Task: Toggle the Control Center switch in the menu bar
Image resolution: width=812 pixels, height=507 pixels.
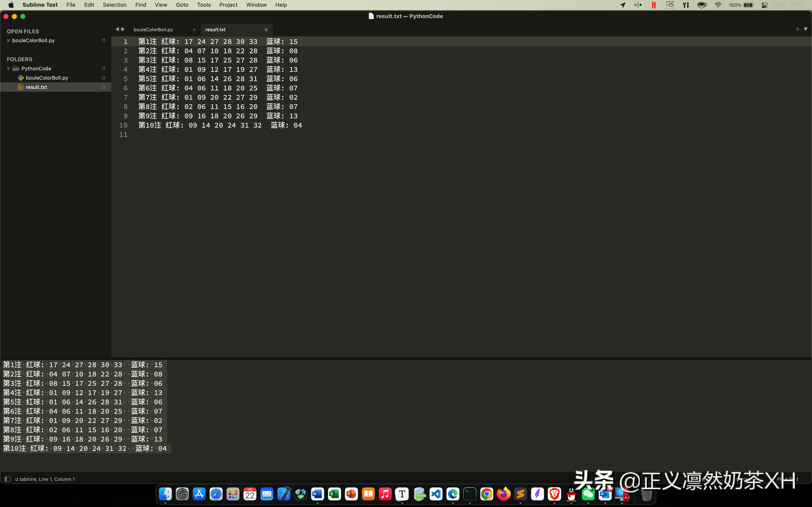Action: [764, 5]
